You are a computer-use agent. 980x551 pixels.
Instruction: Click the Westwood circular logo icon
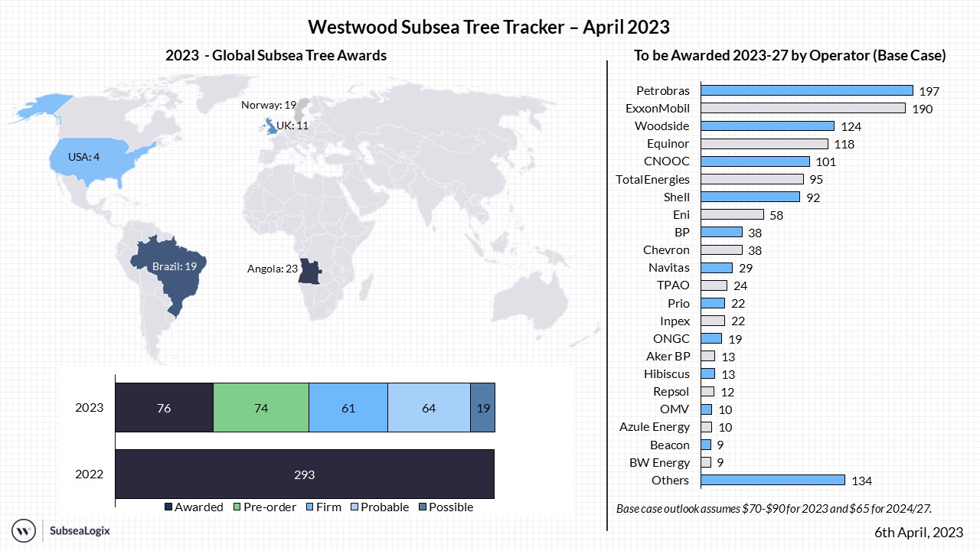(x=24, y=530)
